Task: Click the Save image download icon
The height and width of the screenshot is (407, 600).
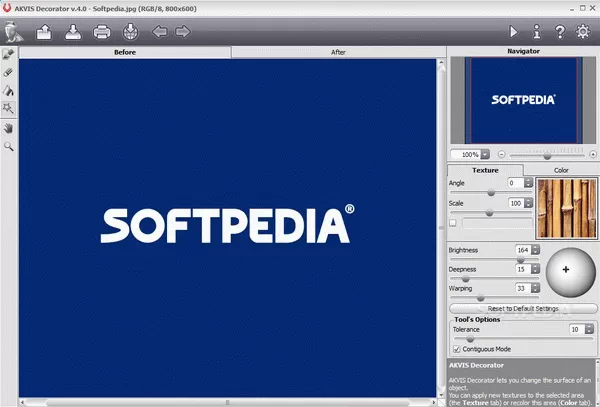Action: tap(73, 31)
